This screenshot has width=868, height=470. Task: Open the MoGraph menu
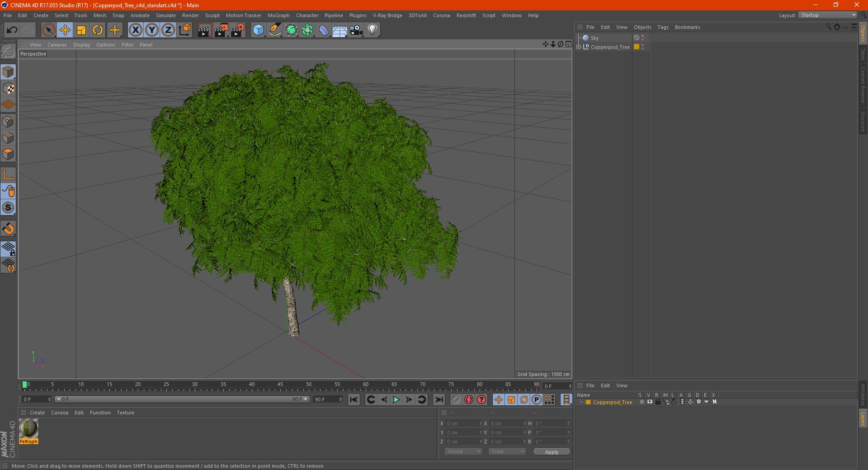278,15
